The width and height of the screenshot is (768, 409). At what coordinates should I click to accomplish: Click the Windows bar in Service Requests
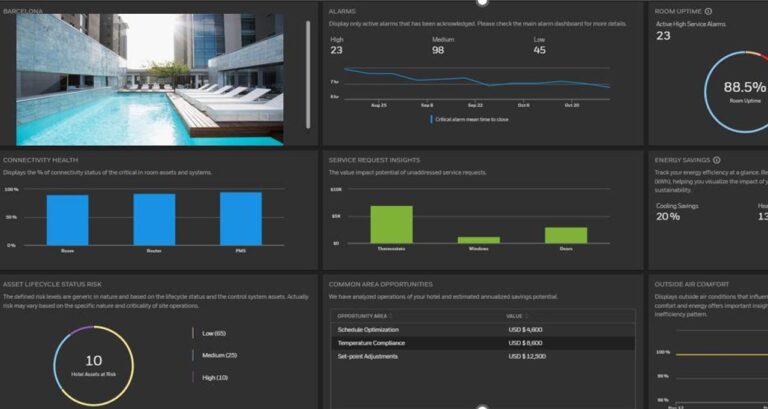click(x=479, y=240)
